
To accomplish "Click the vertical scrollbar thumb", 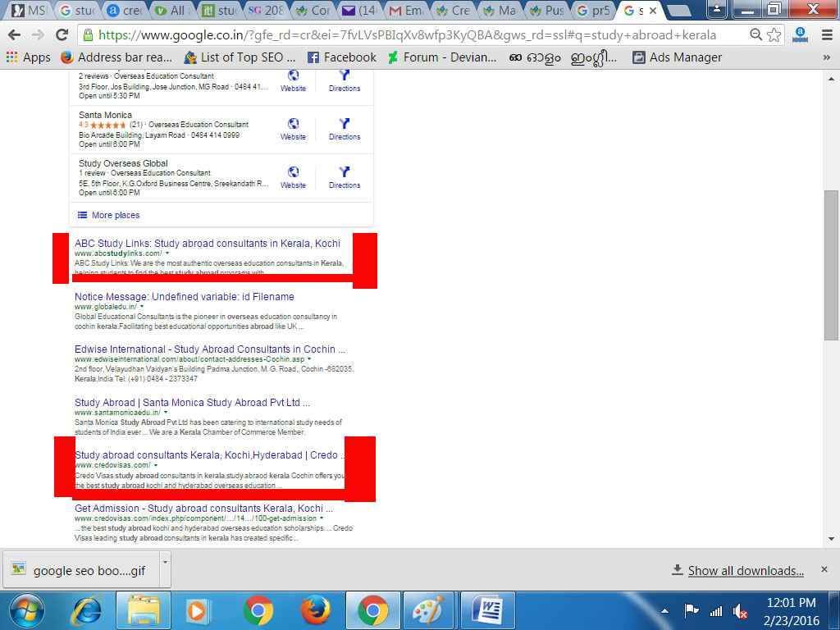I will pos(831,265).
